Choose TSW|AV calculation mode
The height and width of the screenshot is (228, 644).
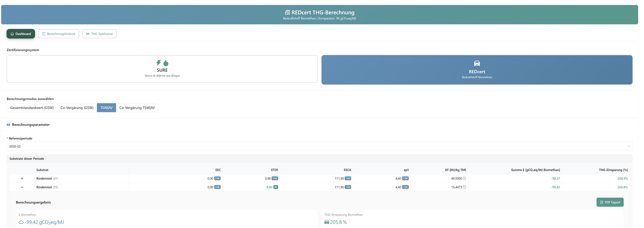click(x=107, y=108)
